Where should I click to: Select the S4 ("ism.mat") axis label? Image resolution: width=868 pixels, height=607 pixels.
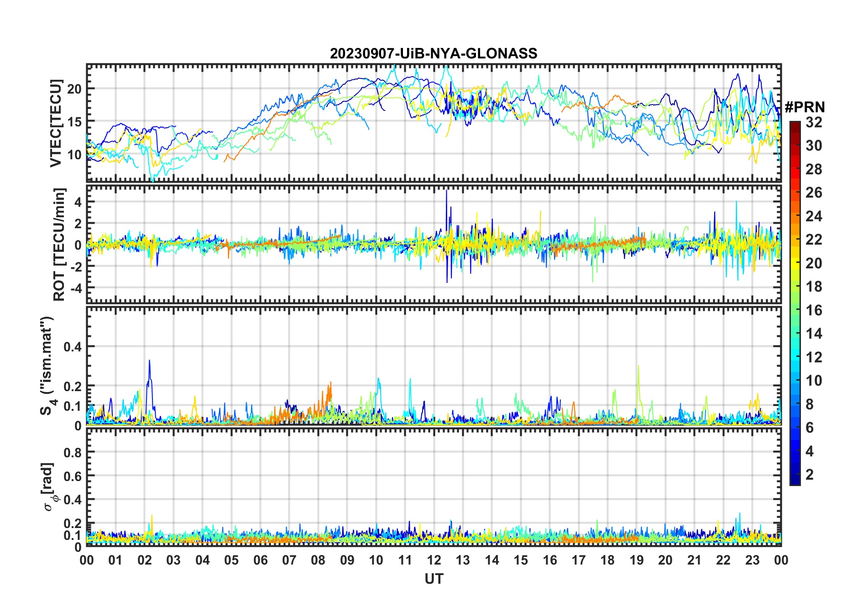tap(47, 366)
